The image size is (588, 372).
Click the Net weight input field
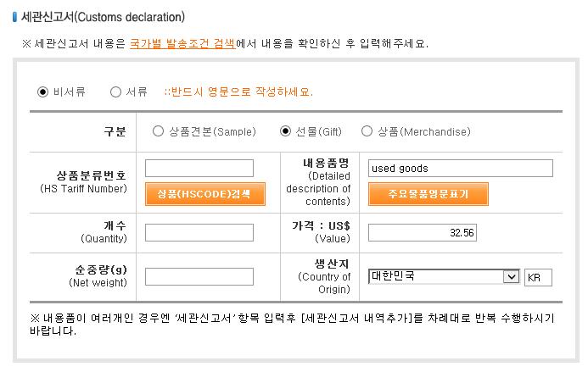click(199, 276)
